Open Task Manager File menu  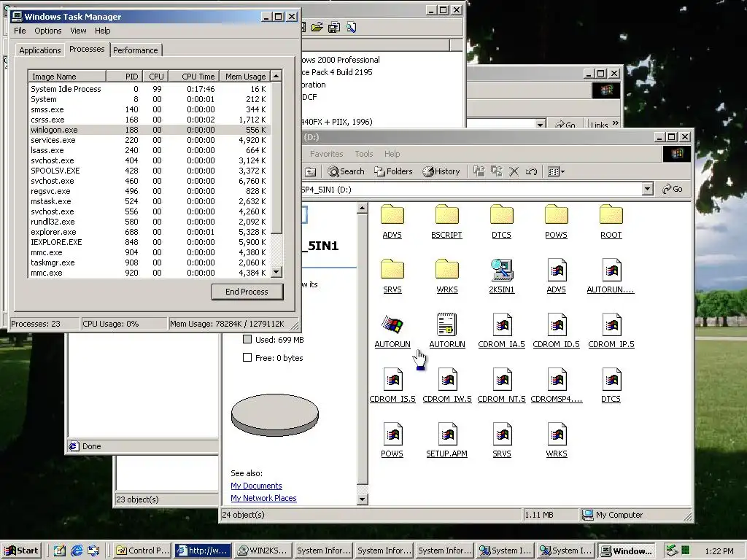tap(20, 31)
